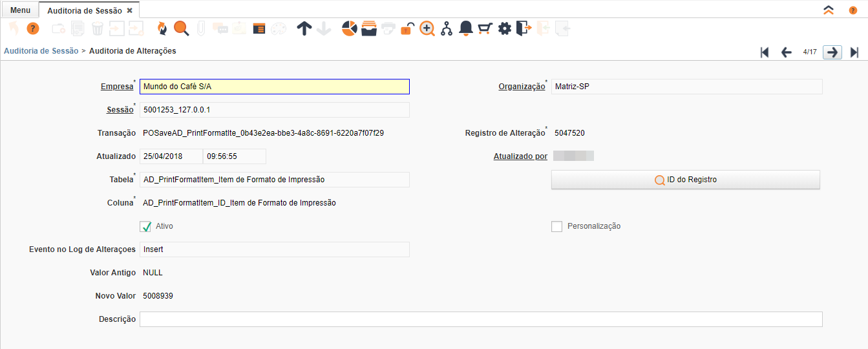Click the Sessão field 5001253_127.0.0.1
This screenshot has width=868, height=349.
coord(275,110)
